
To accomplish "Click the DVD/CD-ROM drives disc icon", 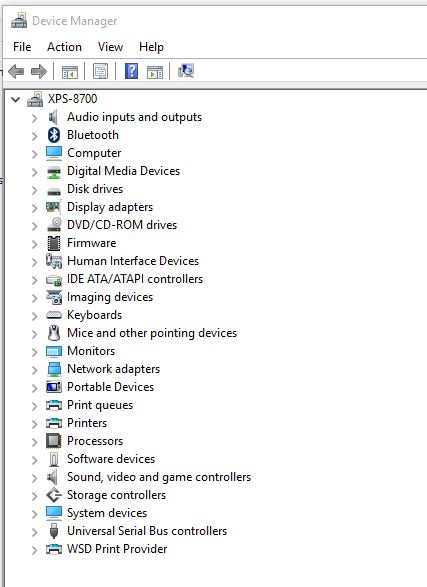I will pos(54,225).
